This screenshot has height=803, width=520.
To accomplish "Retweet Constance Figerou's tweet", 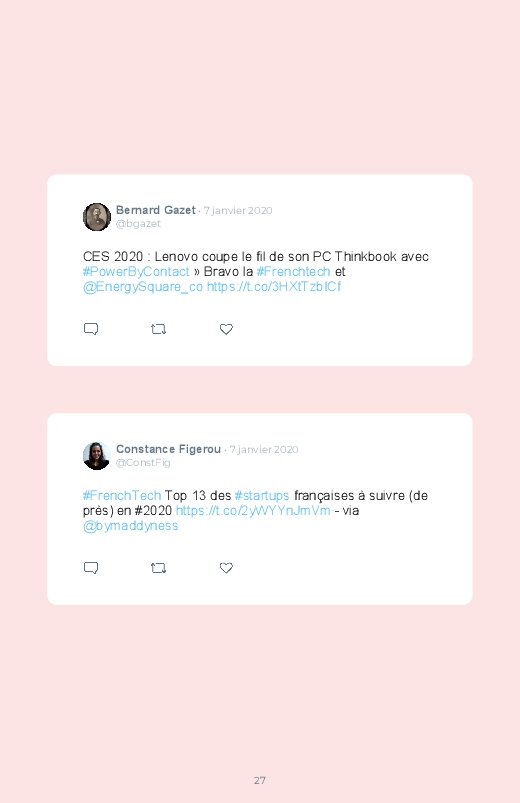I will click(158, 568).
